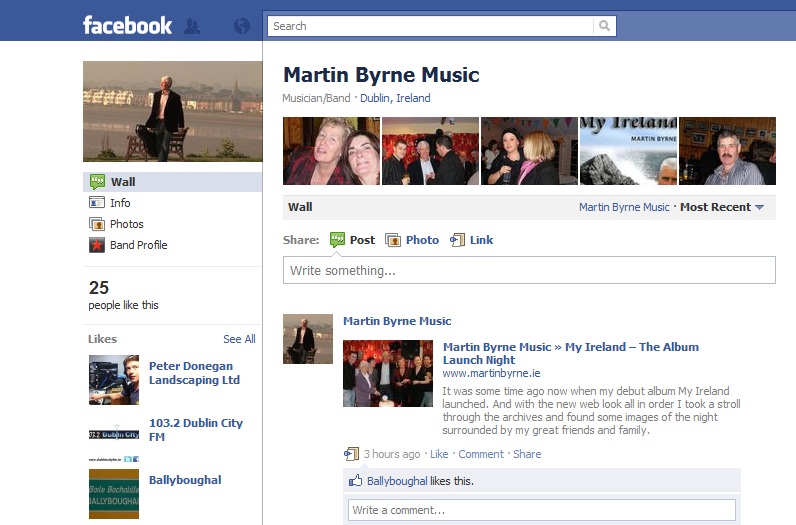Click the 25 people like this count
This screenshot has height=525, width=796.
pos(123,295)
